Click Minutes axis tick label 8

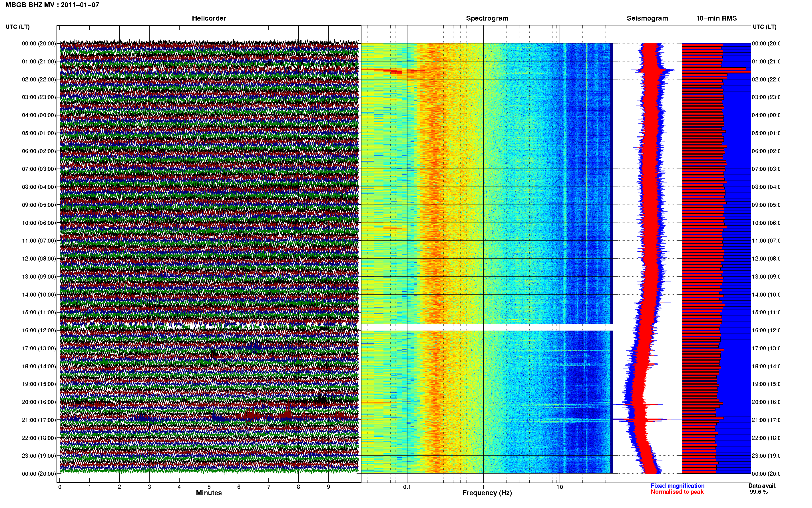click(x=298, y=487)
